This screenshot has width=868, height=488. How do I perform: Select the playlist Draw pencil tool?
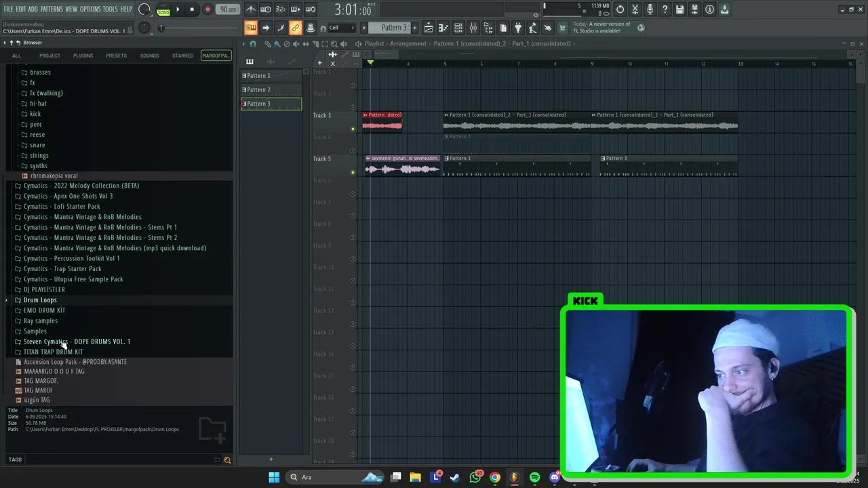pyautogui.click(x=268, y=44)
